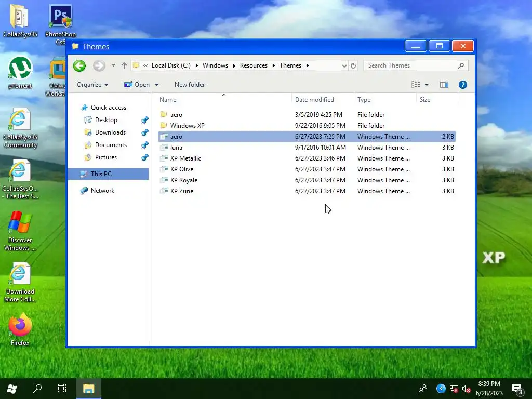The width and height of the screenshot is (532, 399).
Task: Click Resources breadcrumb in address bar
Action: 254,65
